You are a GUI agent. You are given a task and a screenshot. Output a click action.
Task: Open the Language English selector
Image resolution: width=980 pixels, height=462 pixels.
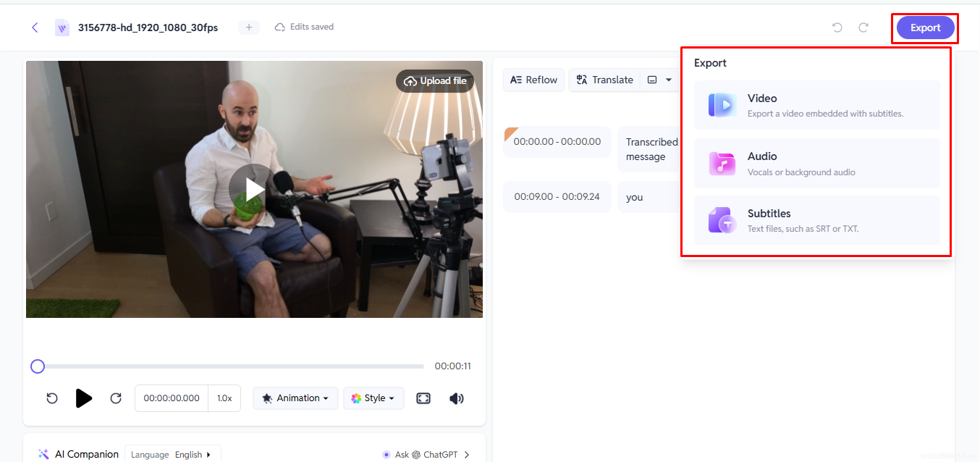(x=172, y=454)
